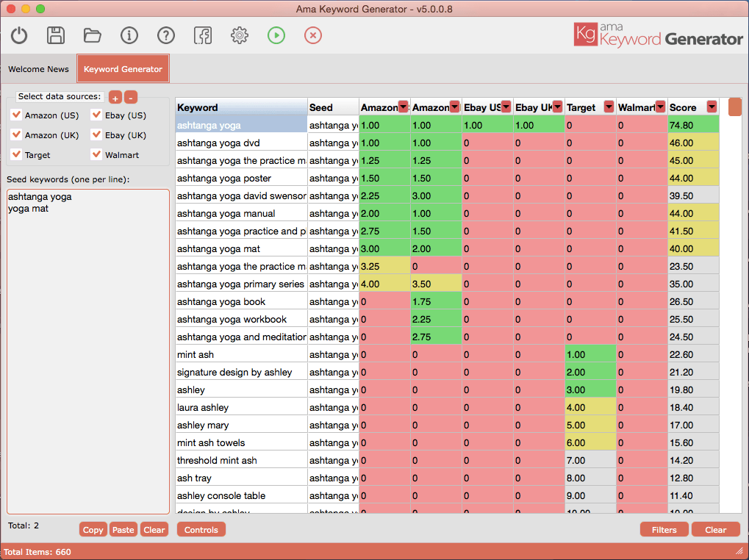The height and width of the screenshot is (560, 749).
Task: Open the Walmart column dropdown arrow
Action: 661,107
